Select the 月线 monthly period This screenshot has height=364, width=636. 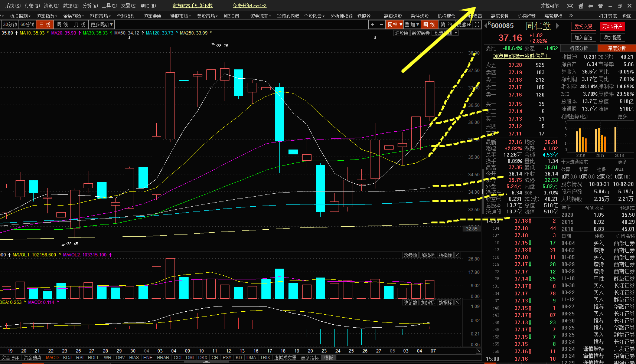[79, 24]
